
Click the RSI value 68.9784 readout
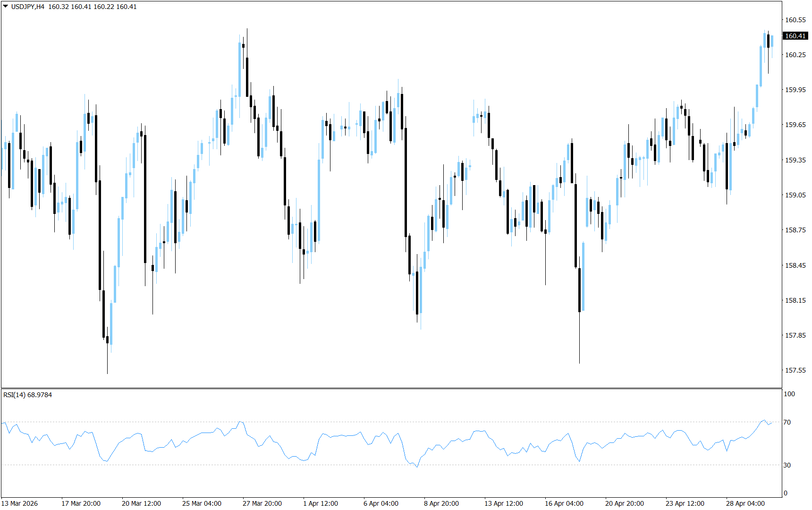pos(40,395)
